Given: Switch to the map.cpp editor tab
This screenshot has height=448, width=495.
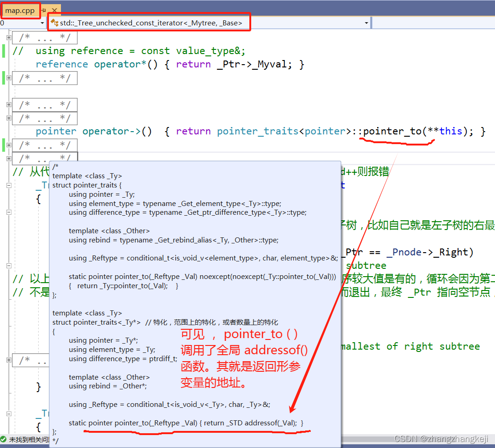Looking at the screenshot, I should (x=19, y=11).
